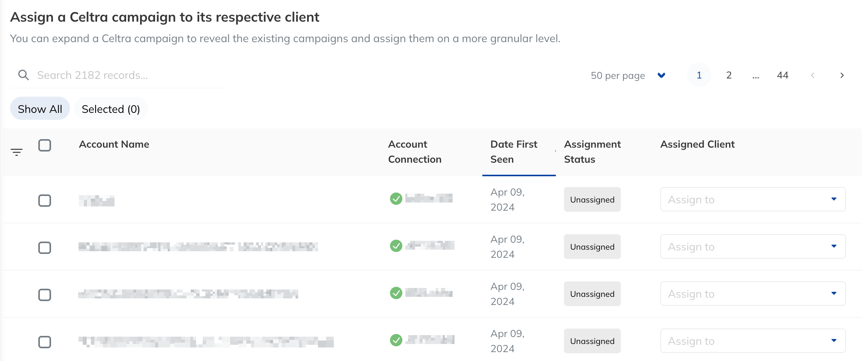Tick the checkbox of the fourth table row
868x361 pixels.
45,342
